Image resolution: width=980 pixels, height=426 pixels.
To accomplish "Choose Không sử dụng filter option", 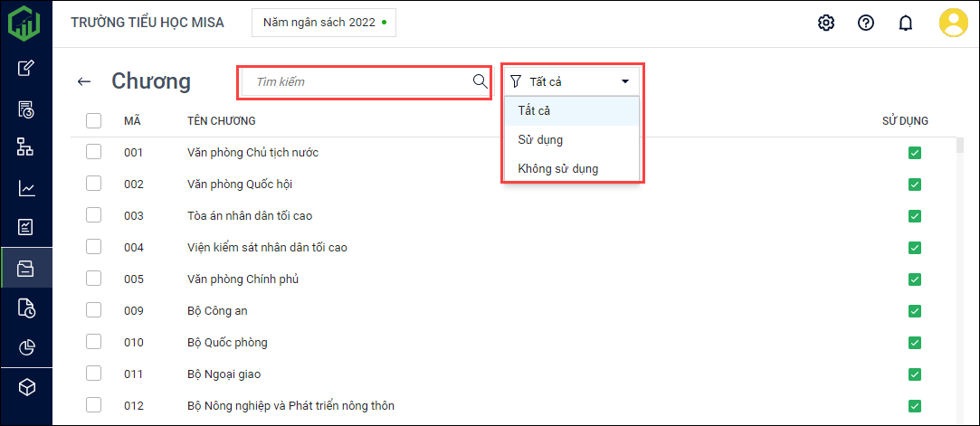I will (557, 169).
